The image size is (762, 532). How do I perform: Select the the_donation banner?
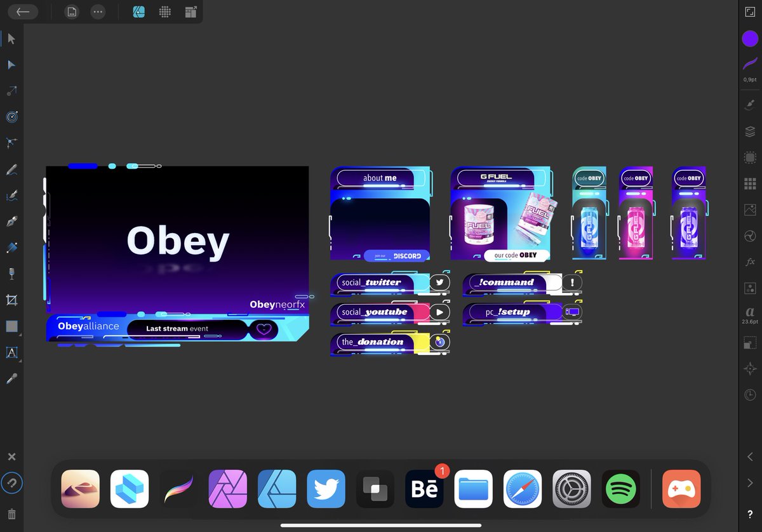(x=391, y=343)
